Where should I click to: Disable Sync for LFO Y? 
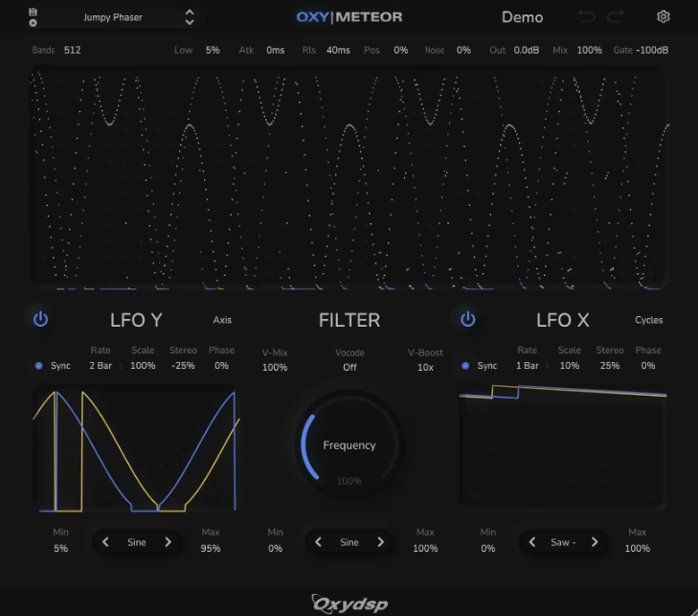click(x=39, y=366)
